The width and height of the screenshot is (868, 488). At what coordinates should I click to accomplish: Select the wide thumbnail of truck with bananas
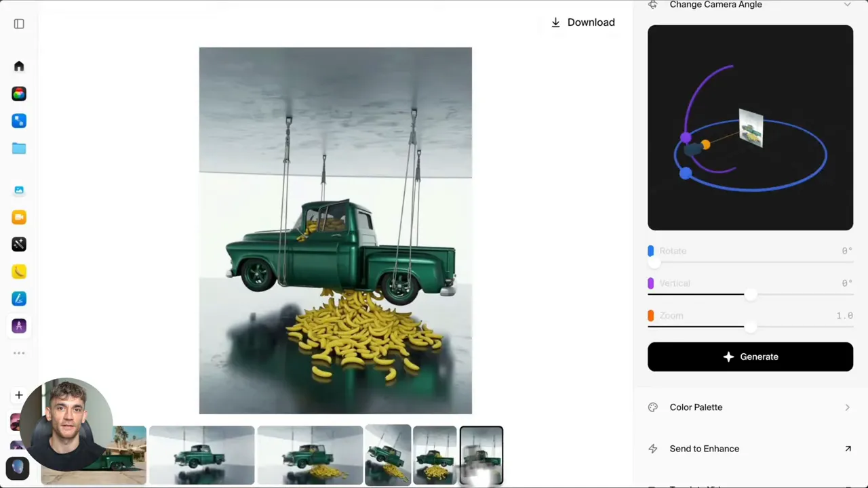[310, 455]
